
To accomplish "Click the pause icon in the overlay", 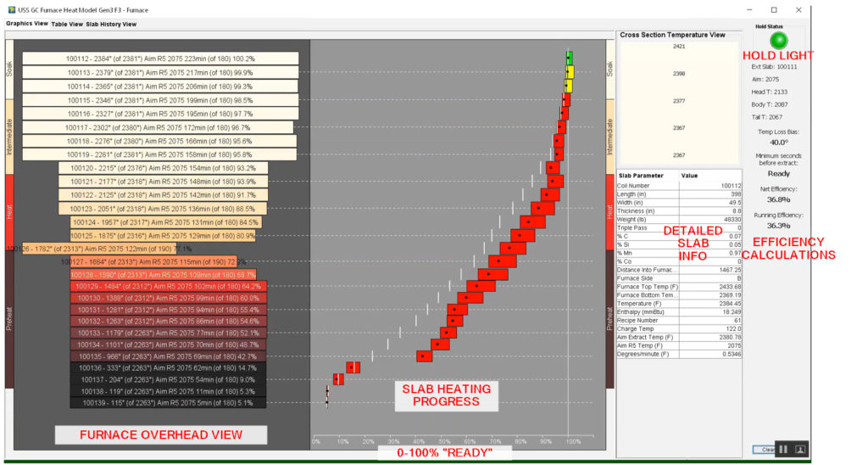I will 782,450.
